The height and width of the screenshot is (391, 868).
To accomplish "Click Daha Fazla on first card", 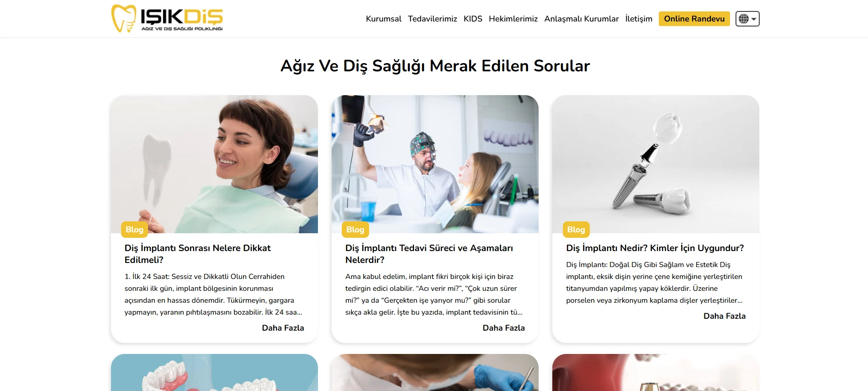I will click(283, 328).
